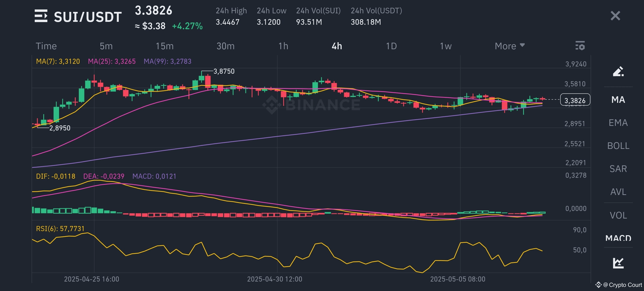
Task: Click the DIF value label
Action: 56,176
